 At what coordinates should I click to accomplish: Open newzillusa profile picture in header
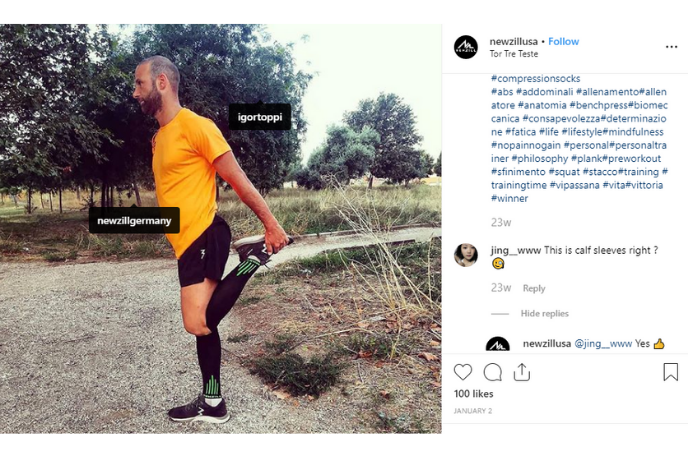pyautogui.click(x=466, y=47)
